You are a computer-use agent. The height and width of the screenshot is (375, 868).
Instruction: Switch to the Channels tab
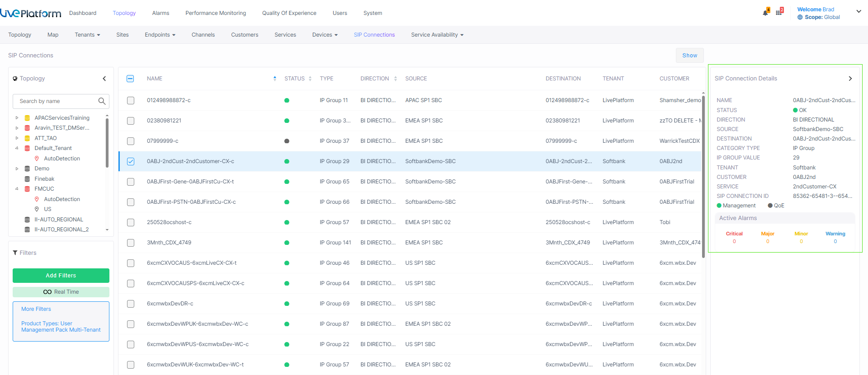tap(203, 35)
